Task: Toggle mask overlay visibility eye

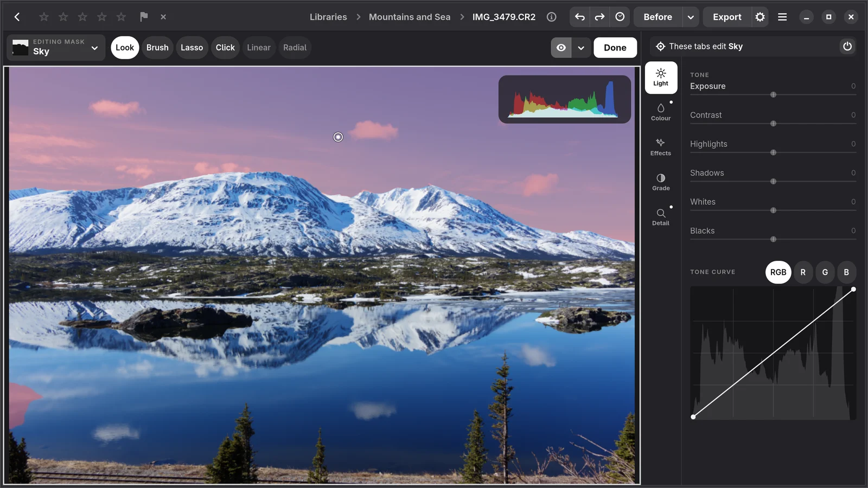Action: [x=561, y=48]
